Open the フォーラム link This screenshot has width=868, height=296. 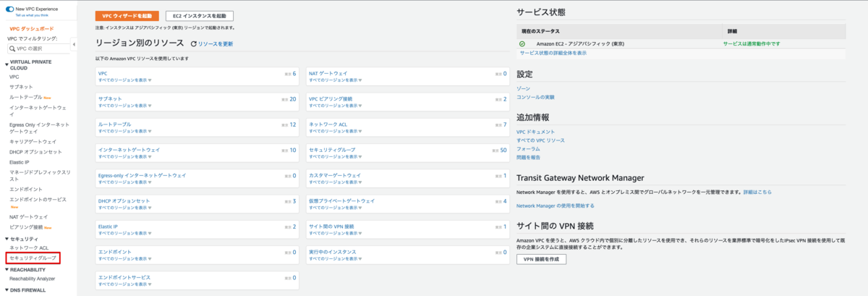528,148
